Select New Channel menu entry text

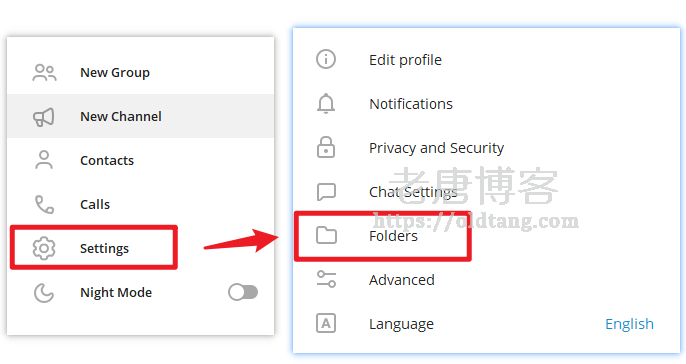(121, 116)
